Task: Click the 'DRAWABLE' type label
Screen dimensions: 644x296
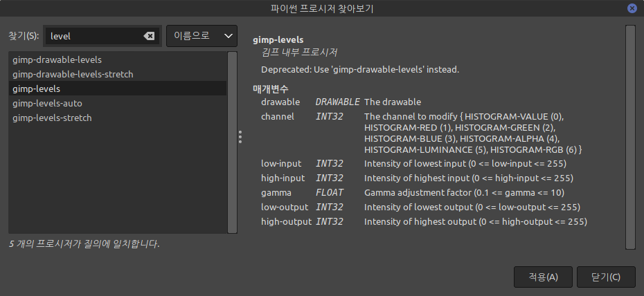Action: click(338, 102)
